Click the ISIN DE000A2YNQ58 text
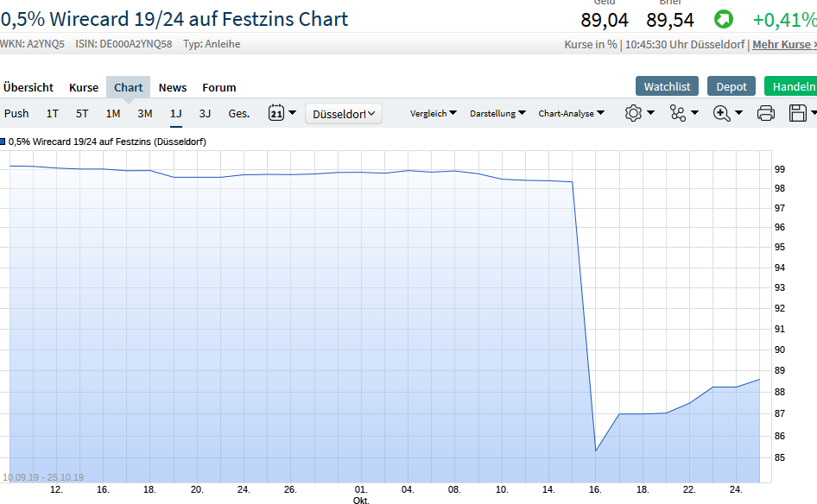 tap(123, 44)
